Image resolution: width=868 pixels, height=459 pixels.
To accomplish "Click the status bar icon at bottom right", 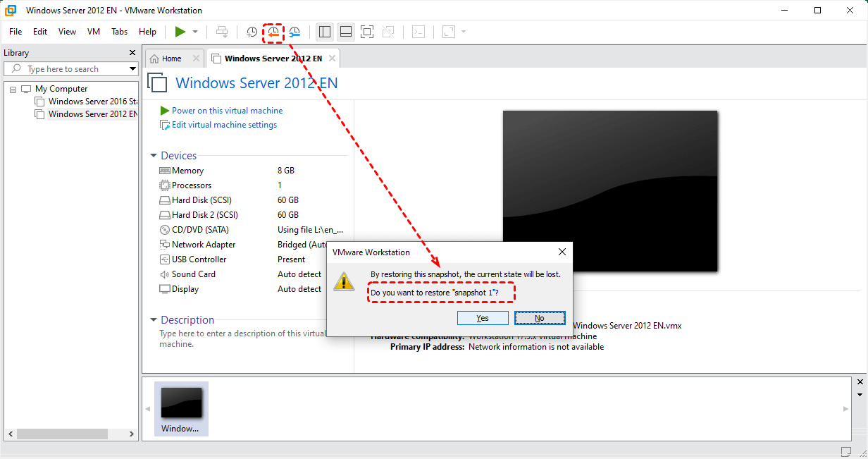I will (x=846, y=451).
